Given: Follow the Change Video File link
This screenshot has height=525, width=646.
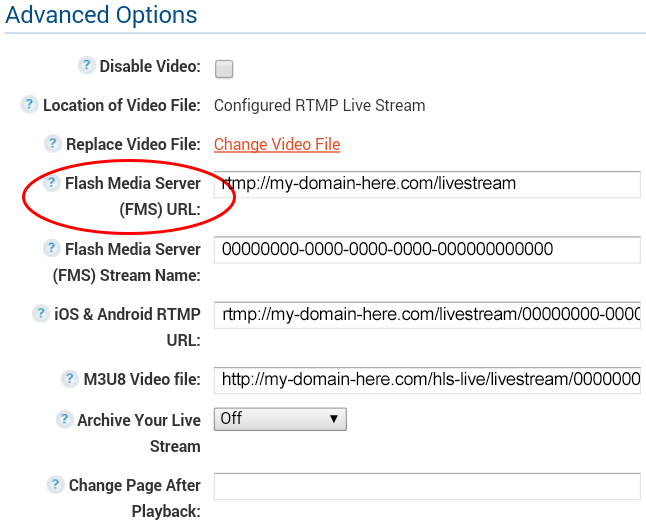Looking at the screenshot, I should point(277,144).
